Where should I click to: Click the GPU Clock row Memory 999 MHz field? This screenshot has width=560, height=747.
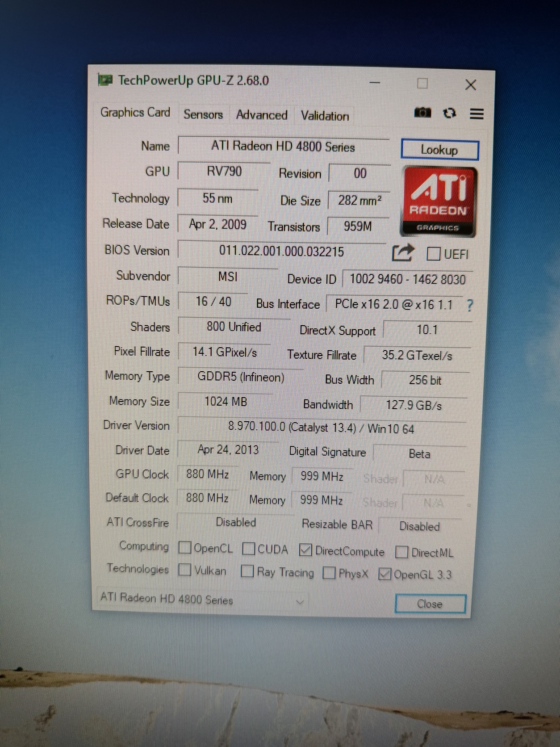pyautogui.click(x=322, y=476)
